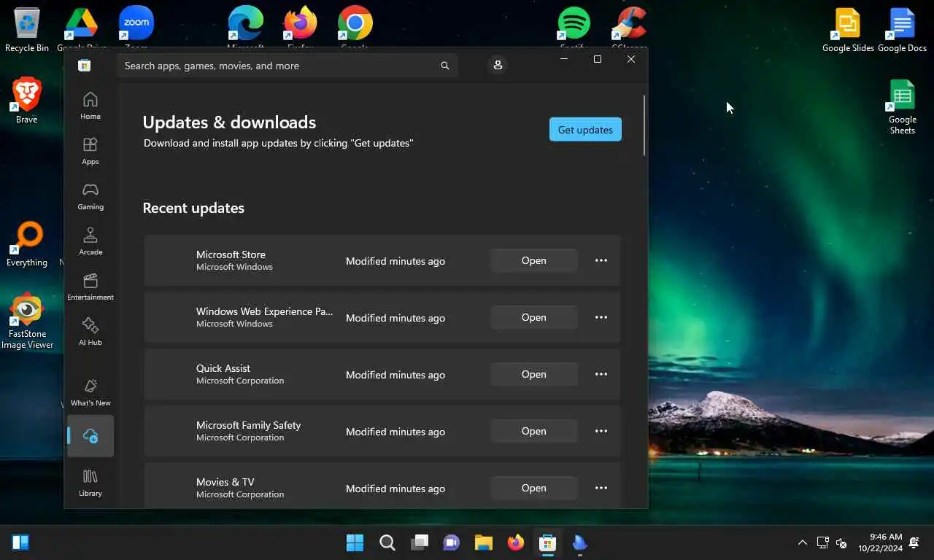Show more options for Microsoft Store row

click(x=601, y=260)
